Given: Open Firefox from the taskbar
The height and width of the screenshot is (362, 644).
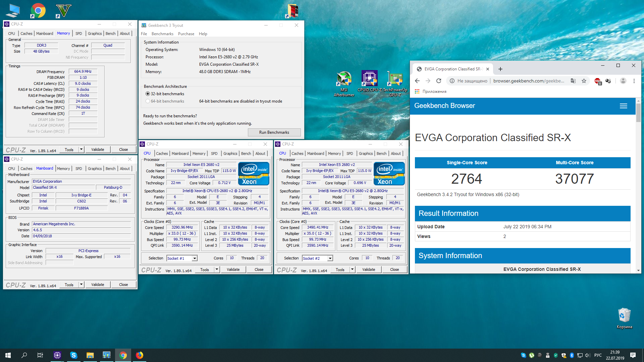Looking at the screenshot, I should pyautogui.click(x=140, y=355).
